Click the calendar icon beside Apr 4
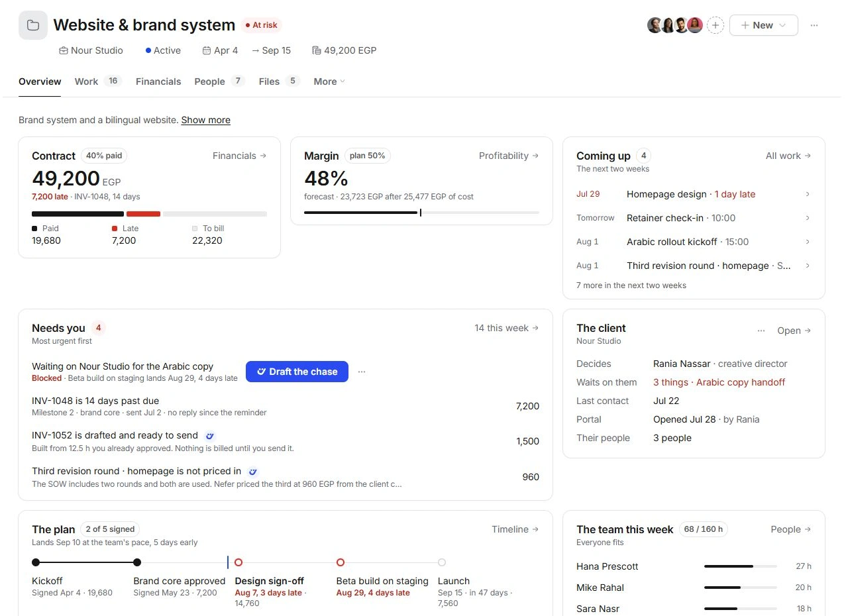 click(207, 50)
